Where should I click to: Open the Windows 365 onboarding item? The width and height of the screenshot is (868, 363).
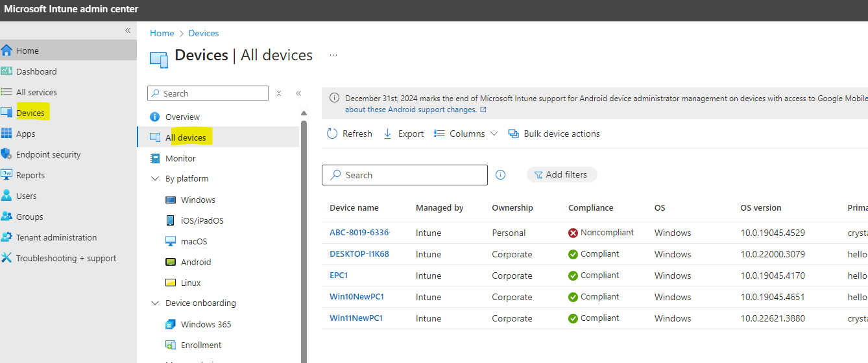pos(206,324)
